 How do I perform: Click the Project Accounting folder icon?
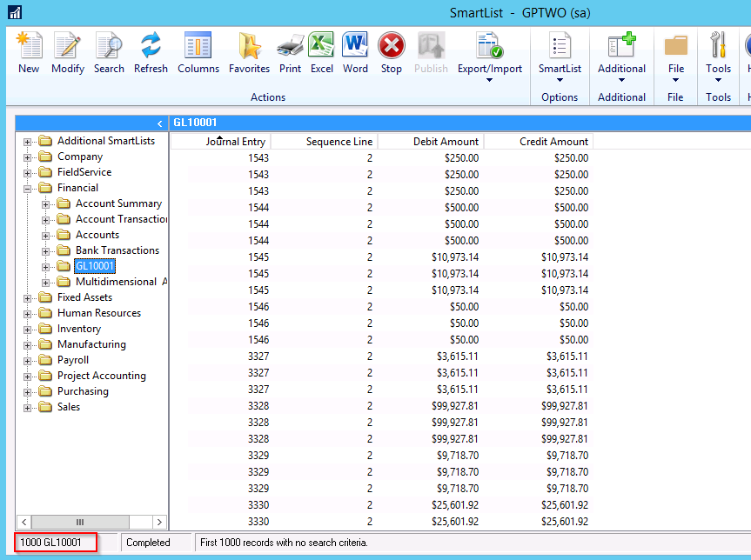point(45,376)
